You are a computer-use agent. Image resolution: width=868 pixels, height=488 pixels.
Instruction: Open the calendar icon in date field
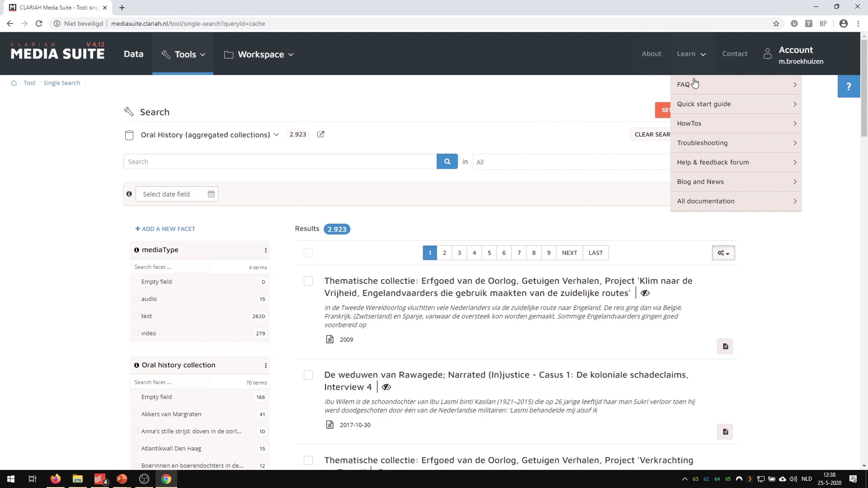pyautogui.click(x=211, y=194)
